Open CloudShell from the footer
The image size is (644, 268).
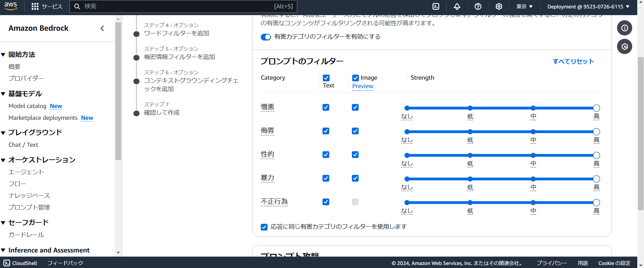[x=20, y=263]
